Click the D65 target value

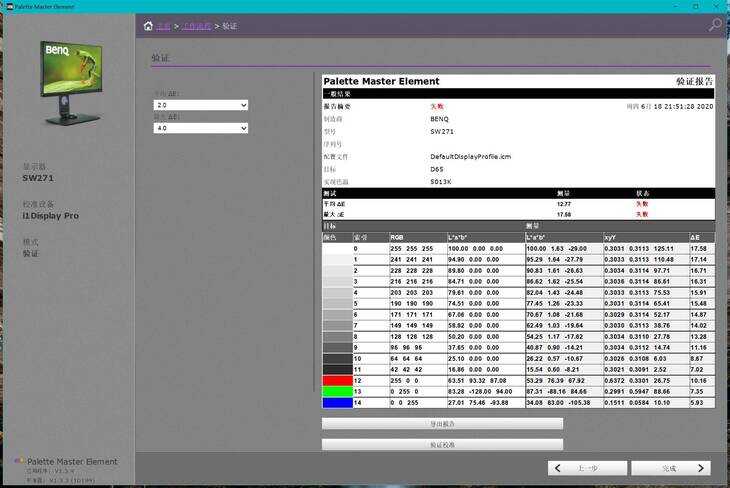pos(437,169)
